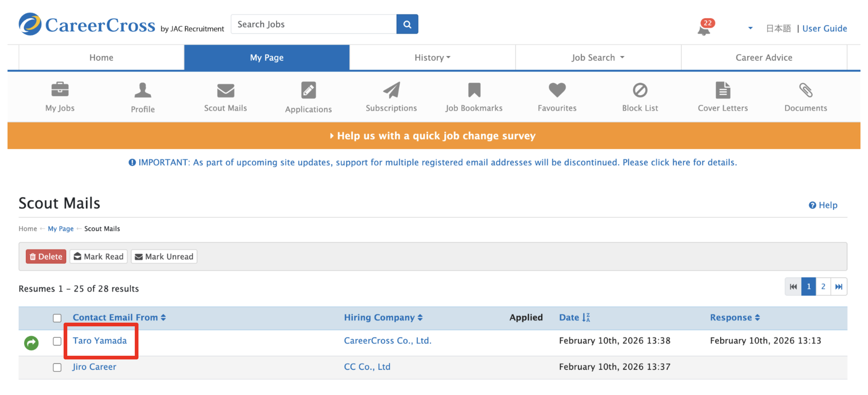Open the account dropdown arrow near 日本語
The height and width of the screenshot is (395, 868).
(x=750, y=28)
